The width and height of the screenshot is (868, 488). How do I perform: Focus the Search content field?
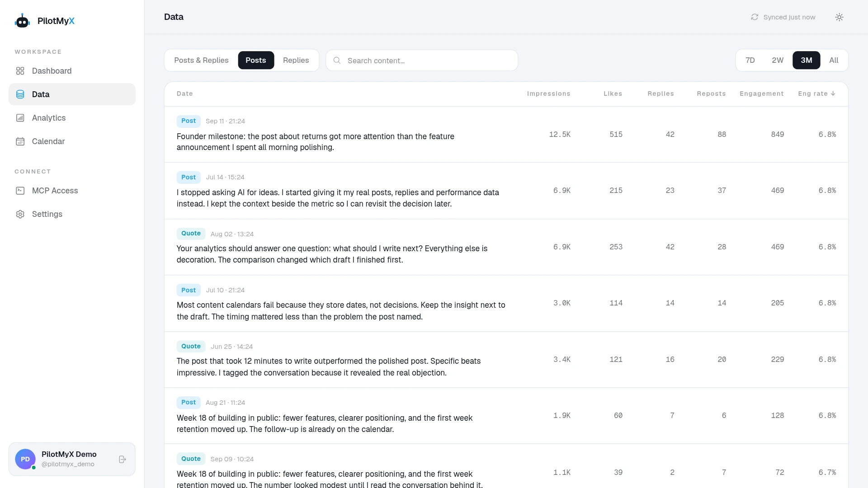pos(422,61)
